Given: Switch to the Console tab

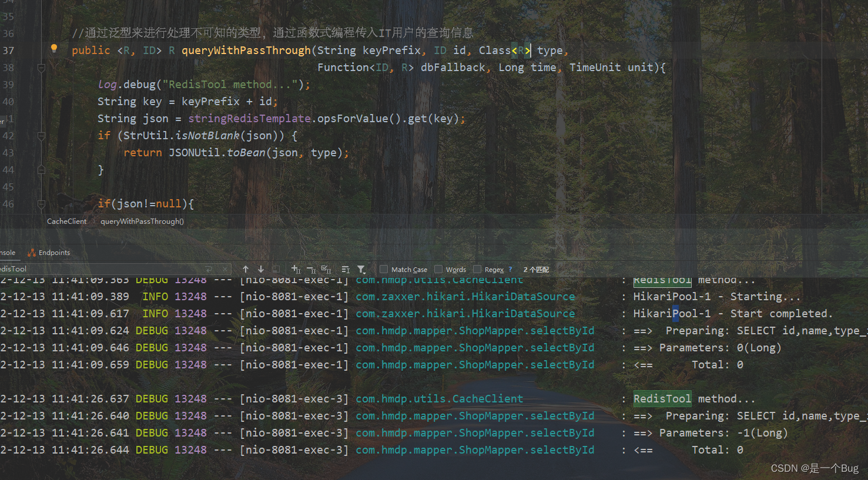Looking at the screenshot, I should click(8, 253).
